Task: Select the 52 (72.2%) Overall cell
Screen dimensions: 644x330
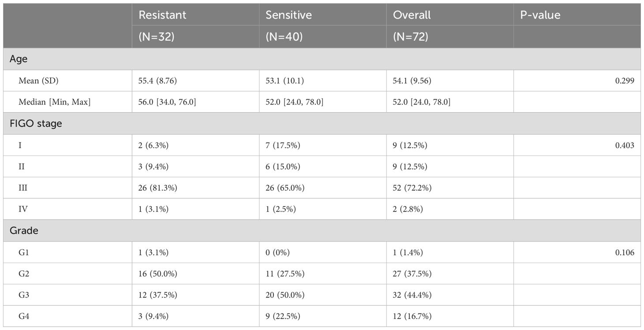Action: pos(412,188)
